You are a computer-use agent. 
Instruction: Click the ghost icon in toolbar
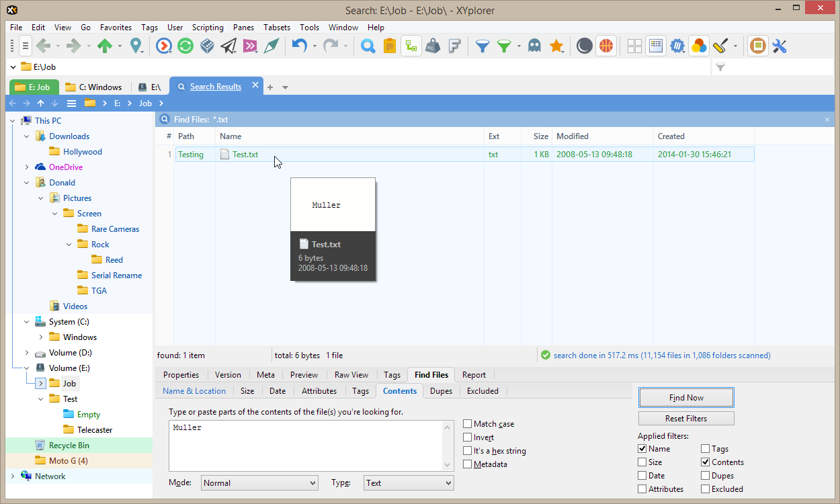pyautogui.click(x=534, y=46)
